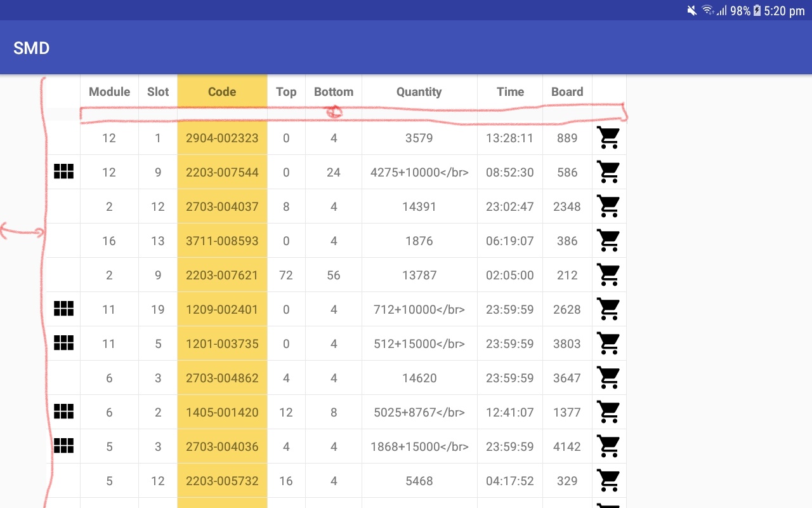Select code cell 3711-008593

(x=221, y=241)
